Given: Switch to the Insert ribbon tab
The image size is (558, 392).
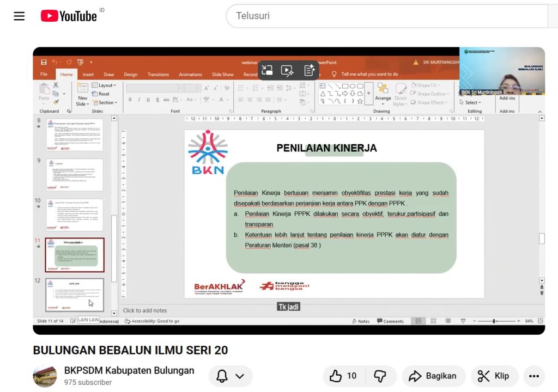Looking at the screenshot, I should 88,75.
